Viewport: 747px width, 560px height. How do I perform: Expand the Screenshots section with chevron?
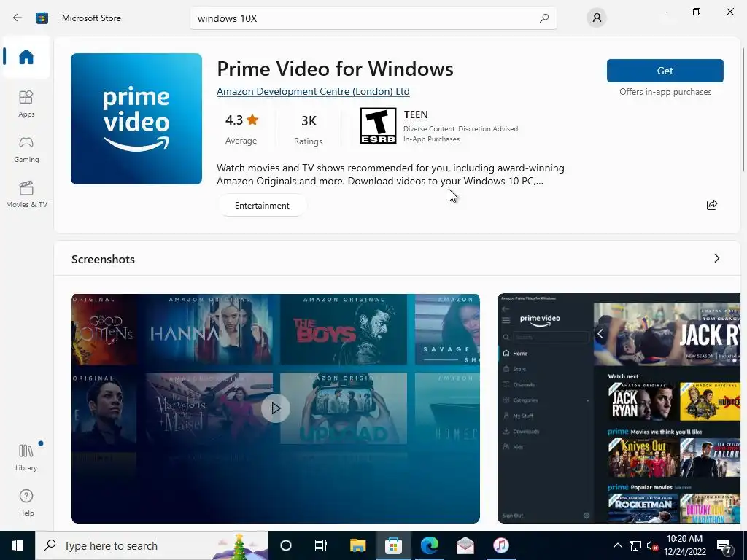[x=716, y=258]
